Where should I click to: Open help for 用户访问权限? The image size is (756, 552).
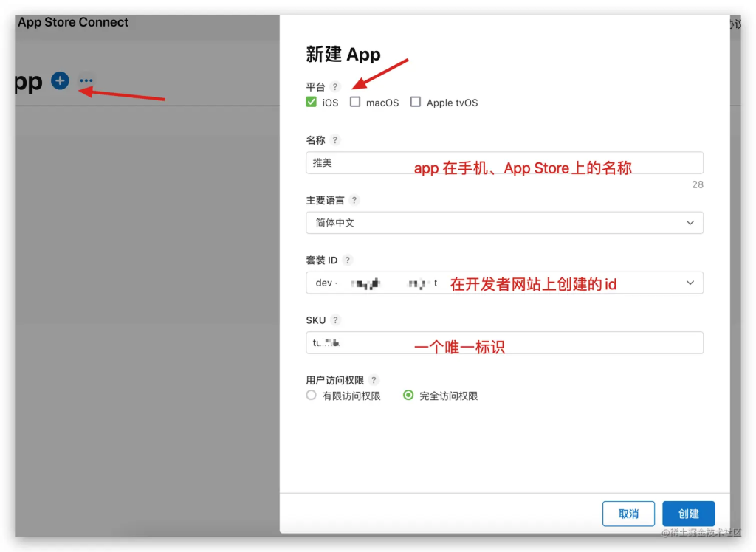[x=375, y=379]
